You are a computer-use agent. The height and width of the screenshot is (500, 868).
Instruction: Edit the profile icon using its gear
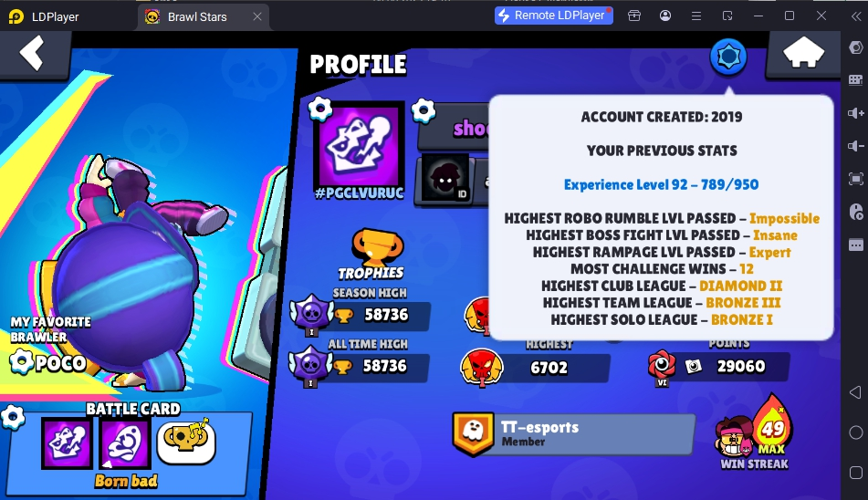320,109
